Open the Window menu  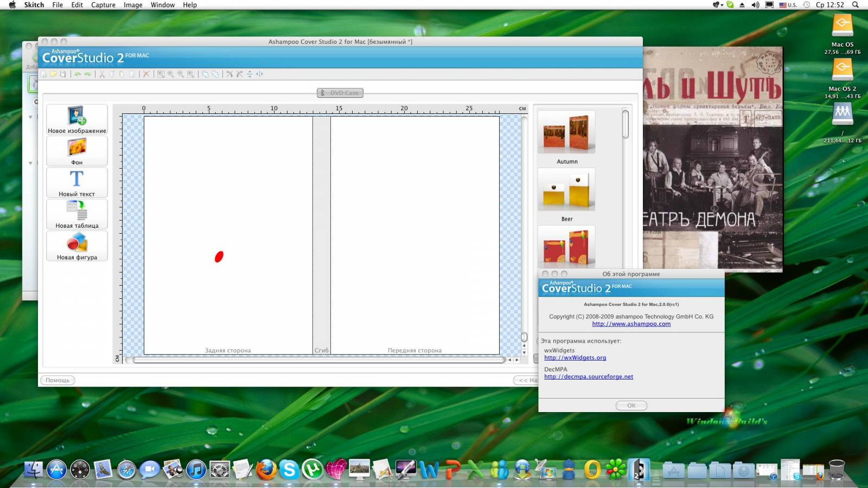pos(163,5)
